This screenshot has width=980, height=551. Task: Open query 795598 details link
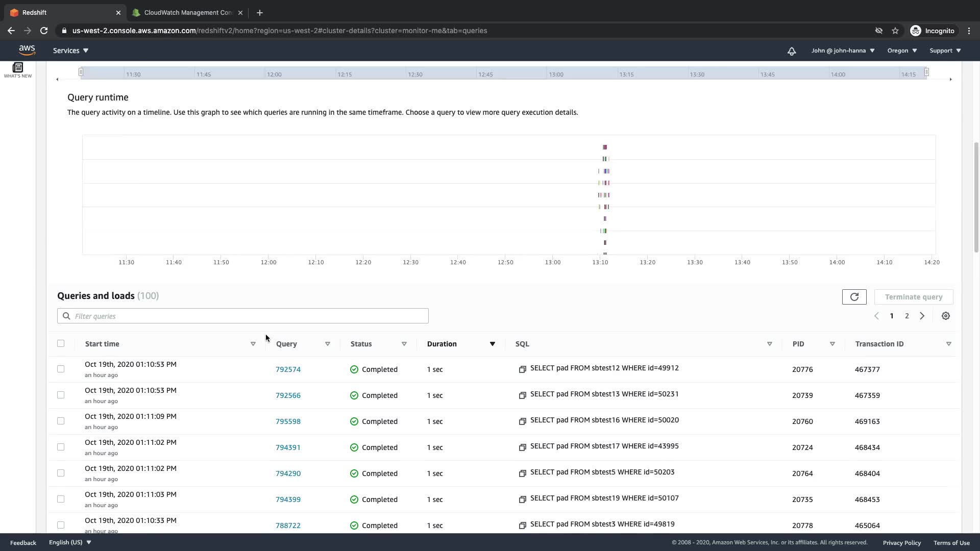tap(288, 421)
